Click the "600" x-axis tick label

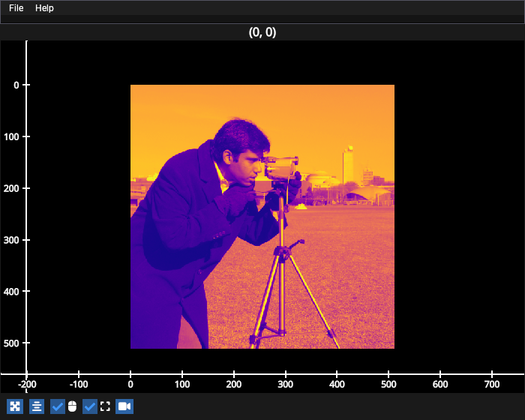(440, 384)
